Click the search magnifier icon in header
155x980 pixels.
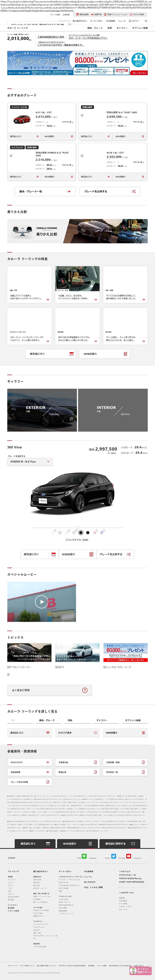pyautogui.click(x=146, y=21)
